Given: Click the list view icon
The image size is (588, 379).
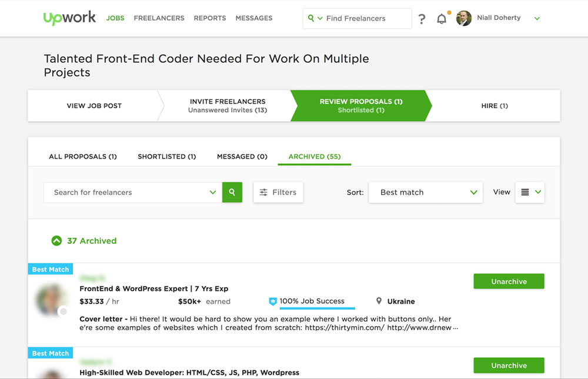Looking at the screenshot, I should click(x=525, y=192).
